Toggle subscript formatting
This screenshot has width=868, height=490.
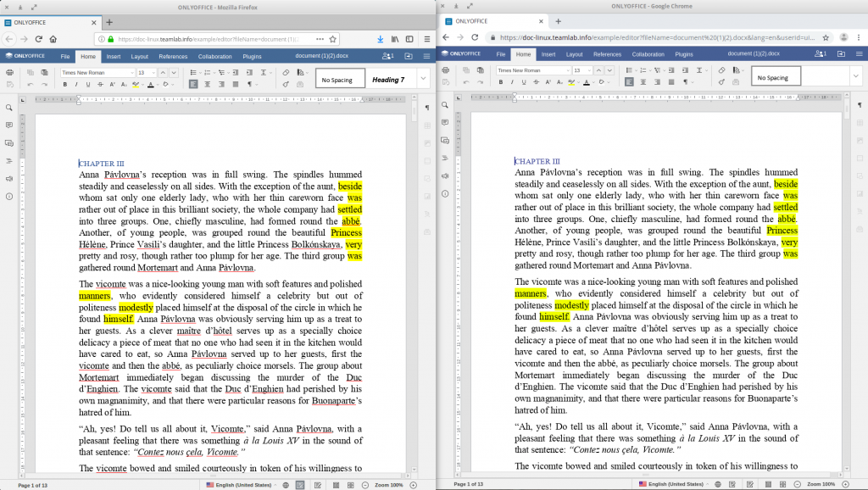coord(124,84)
